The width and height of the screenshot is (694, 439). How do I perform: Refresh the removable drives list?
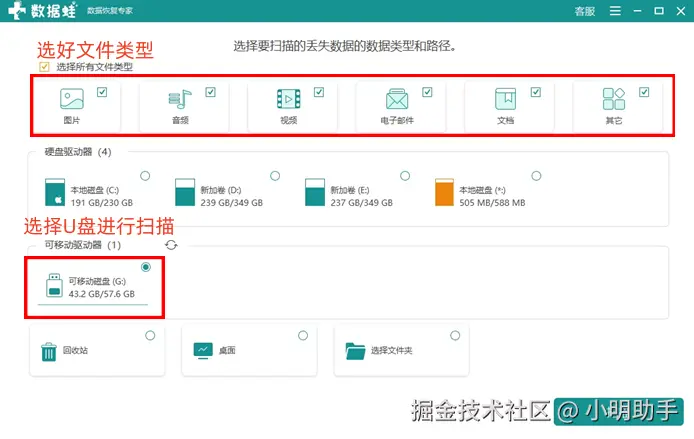[171, 245]
